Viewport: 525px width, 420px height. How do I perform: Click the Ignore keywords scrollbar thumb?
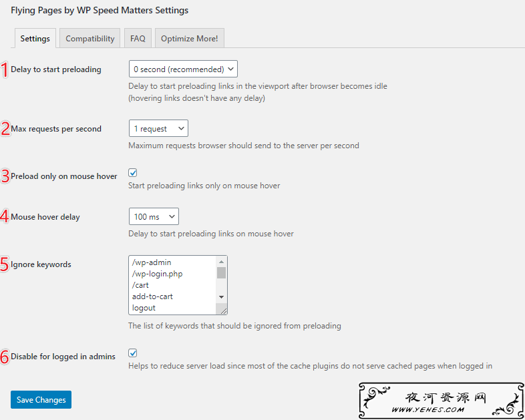[x=221, y=272]
